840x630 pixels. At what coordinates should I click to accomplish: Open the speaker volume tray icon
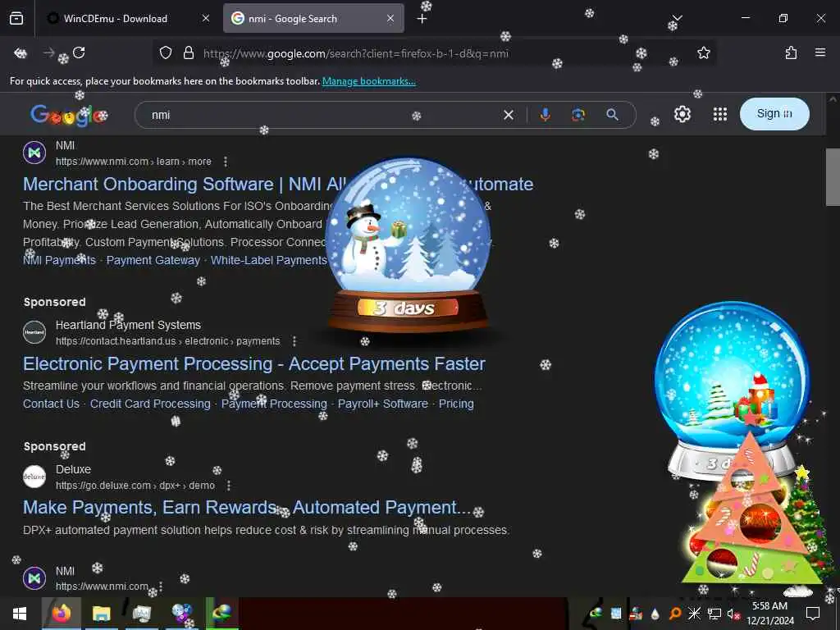coord(733,614)
